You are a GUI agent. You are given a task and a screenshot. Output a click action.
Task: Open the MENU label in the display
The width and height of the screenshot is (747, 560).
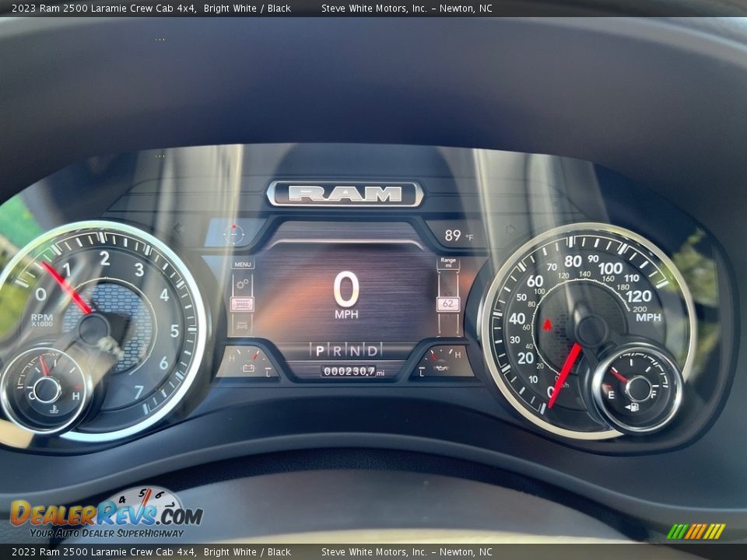tap(243, 264)
